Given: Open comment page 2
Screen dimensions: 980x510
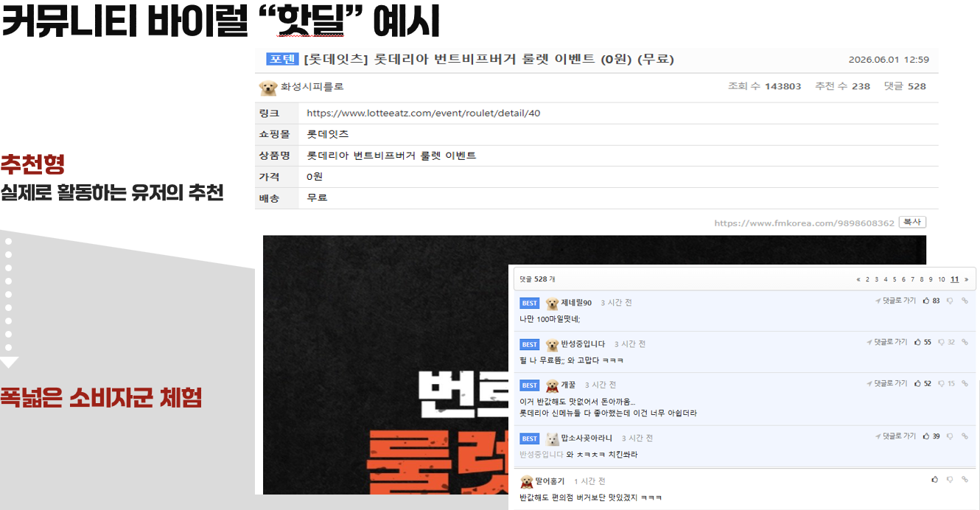Looking at the screenshot, I should [867, 279].
